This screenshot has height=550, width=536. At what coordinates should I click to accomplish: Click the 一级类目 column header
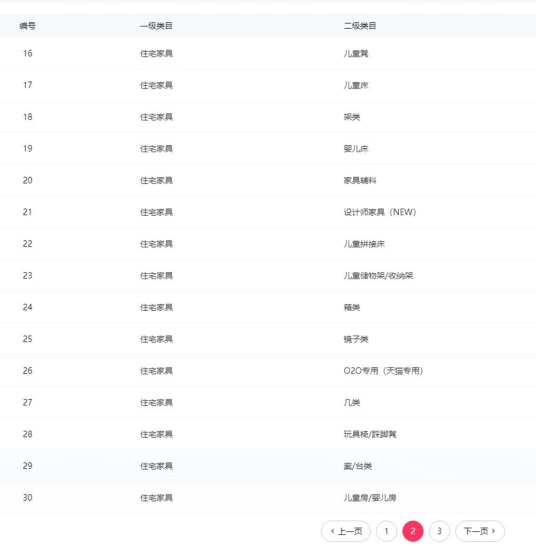(156, 26)
